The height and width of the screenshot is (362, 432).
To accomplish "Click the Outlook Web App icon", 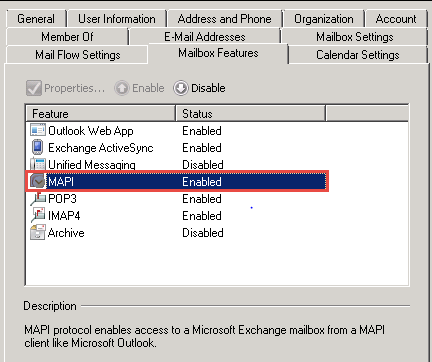I will coord(37,130).
